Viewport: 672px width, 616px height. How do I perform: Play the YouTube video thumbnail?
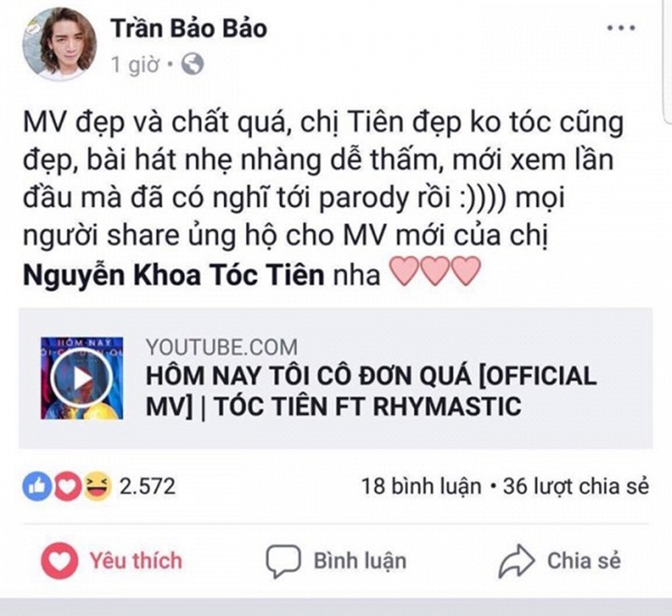point(82,378)
